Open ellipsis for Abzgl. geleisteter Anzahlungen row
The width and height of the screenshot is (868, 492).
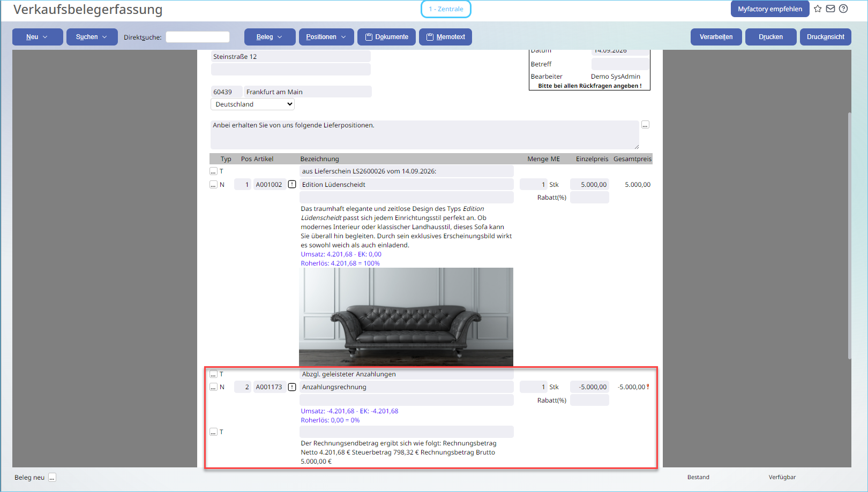(x=213, y=374)
